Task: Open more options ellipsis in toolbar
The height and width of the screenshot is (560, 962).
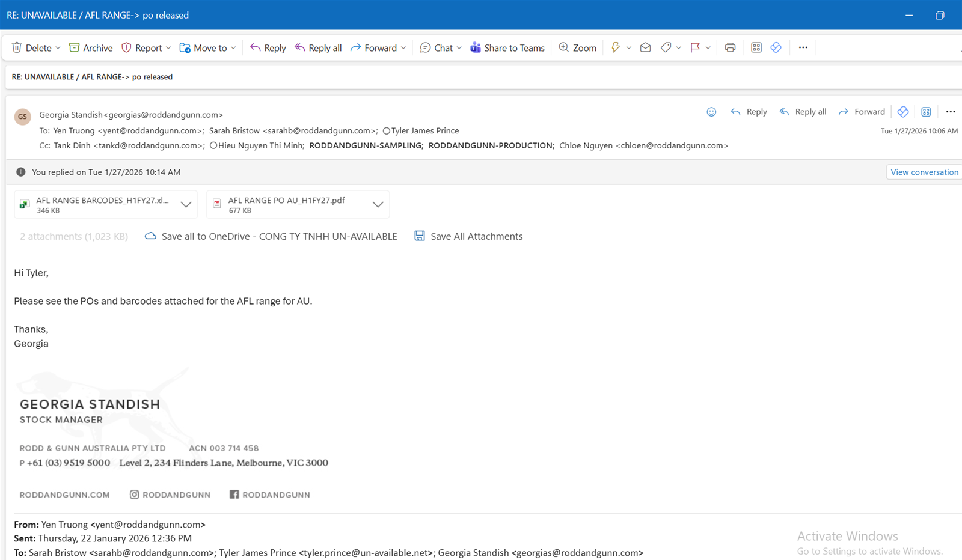Action: [x=803, y=47]
